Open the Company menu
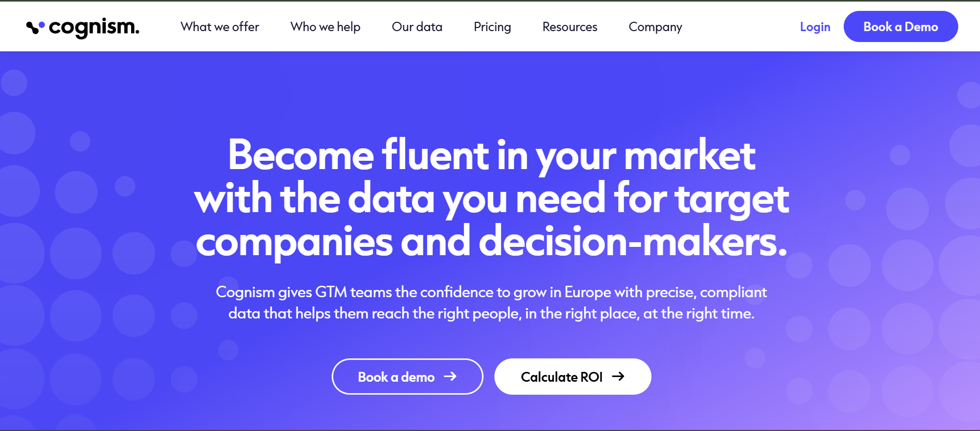 coord(656,27)
